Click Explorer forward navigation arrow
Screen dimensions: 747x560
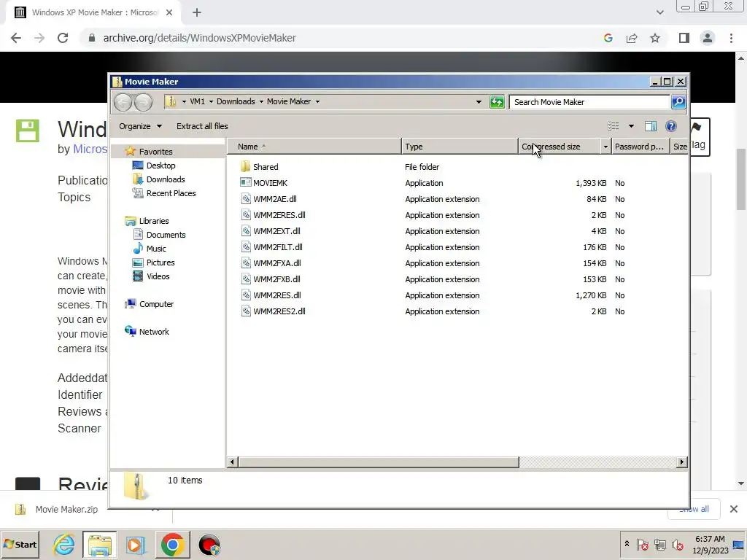(x=143, y=102)
